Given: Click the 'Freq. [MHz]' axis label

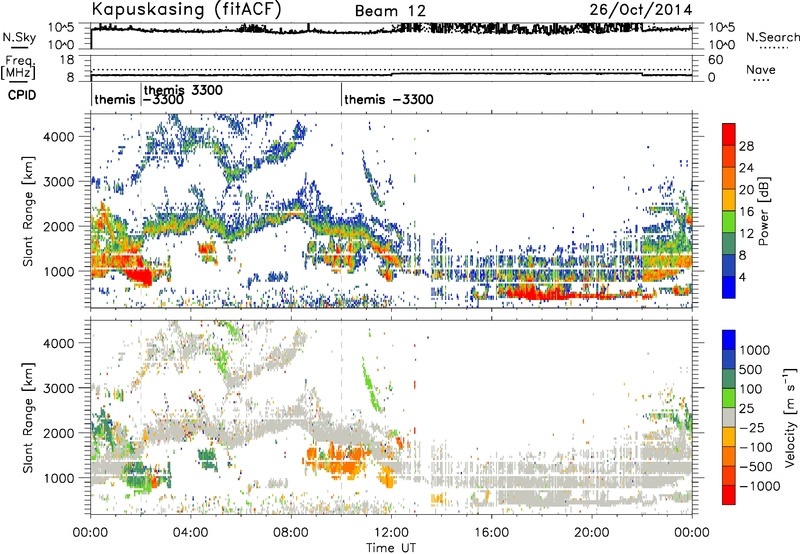Looking at the screenshot, I should click(x=18, y=68).
